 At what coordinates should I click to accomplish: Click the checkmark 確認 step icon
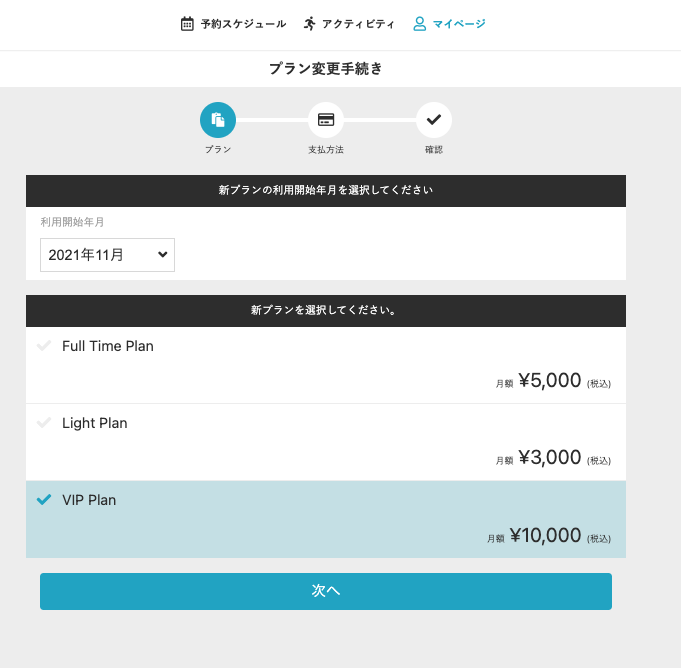(x=434, y=120)
